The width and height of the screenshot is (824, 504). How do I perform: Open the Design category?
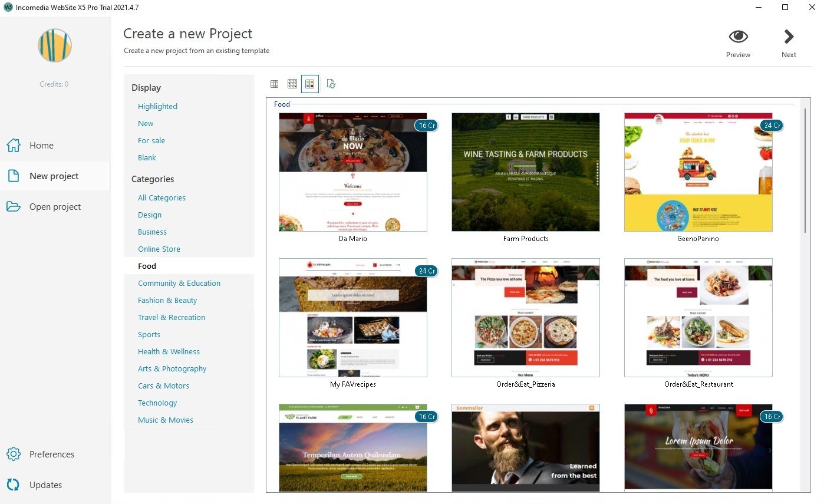150,215
